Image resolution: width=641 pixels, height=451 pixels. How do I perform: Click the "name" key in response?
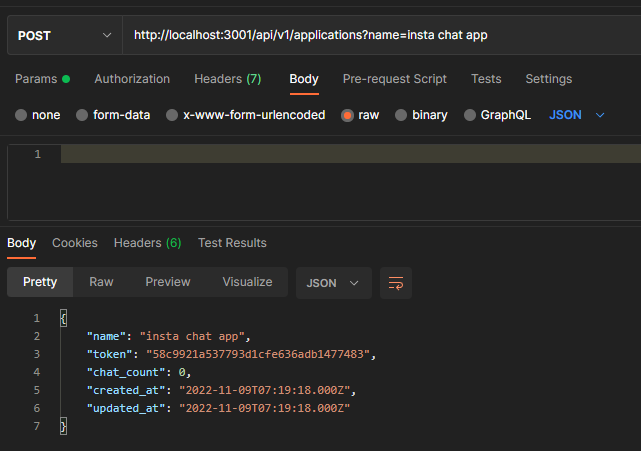click(106, 336)
